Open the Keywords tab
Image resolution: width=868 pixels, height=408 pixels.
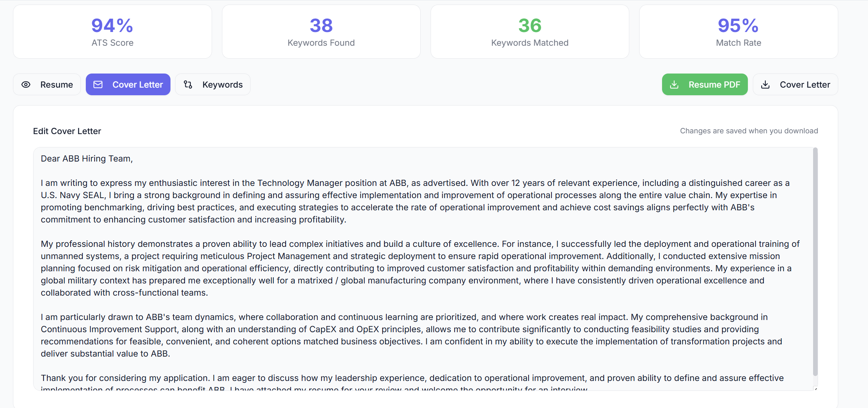coord(213,85)
